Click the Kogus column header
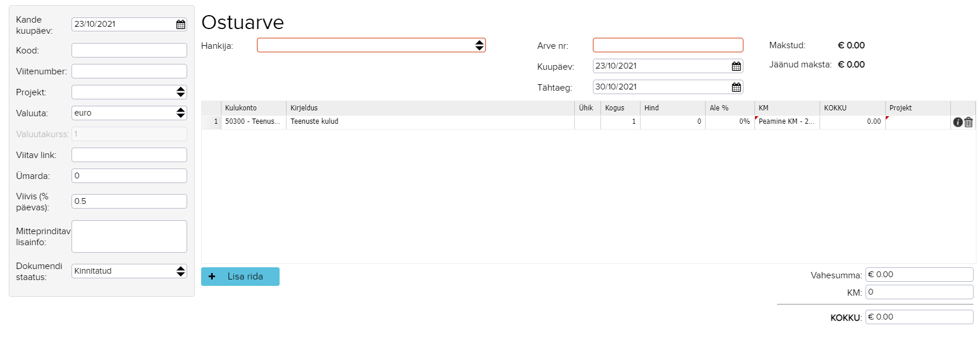The height and width of the screenshot is (337, 980). coord(620,108)
